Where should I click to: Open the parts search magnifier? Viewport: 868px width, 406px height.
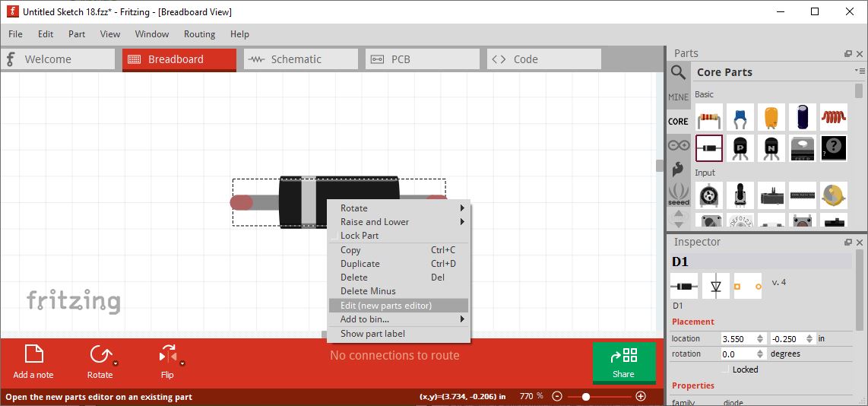tap(678, 72)
